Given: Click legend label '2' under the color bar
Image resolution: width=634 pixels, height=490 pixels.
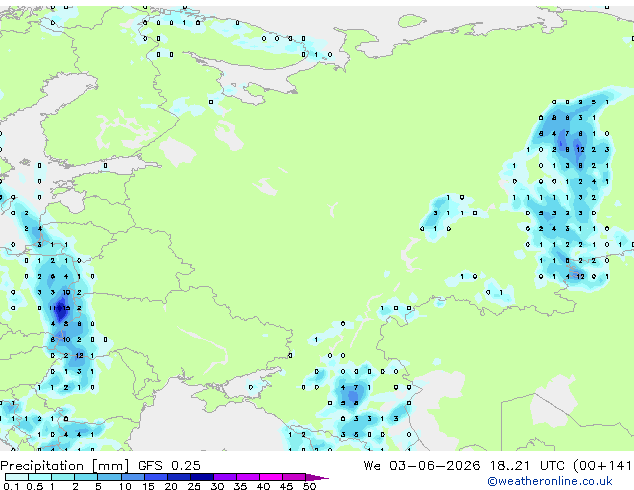Looking at the screenshot, I should click(75, 486).
